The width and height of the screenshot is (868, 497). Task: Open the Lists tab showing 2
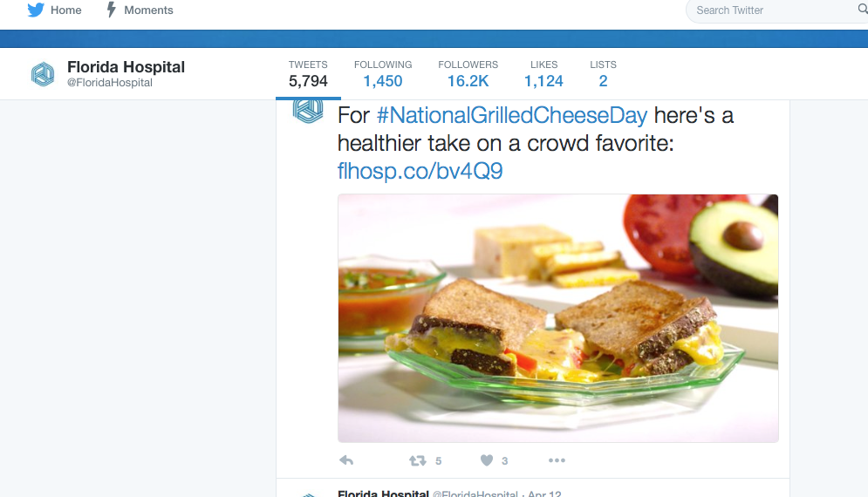(603, 74)
